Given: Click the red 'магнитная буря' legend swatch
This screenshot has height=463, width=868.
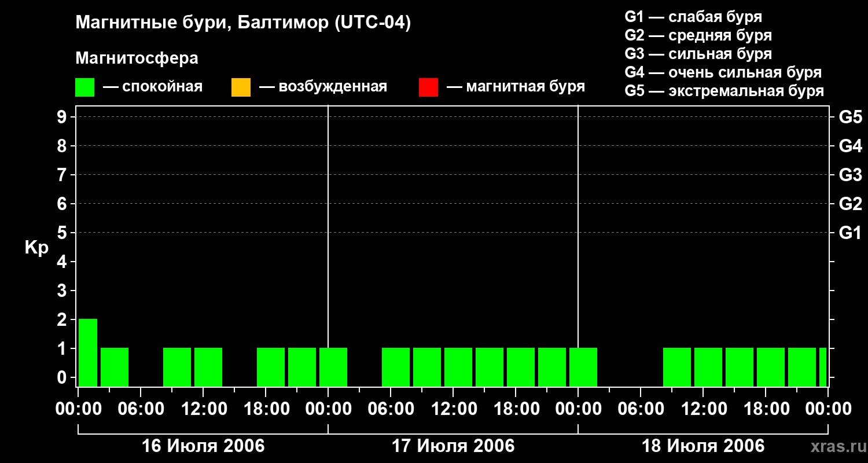Looking at the screenshot, I should click(x=428, y=87).
